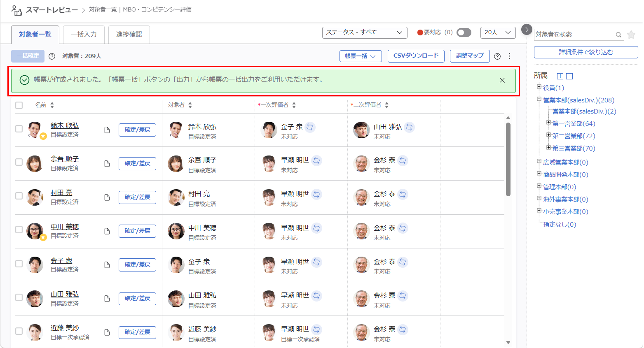This screenshot has width=644, height=348.
Task: Sort by 二次評価者 column arrows
Action: coord(387,105)
